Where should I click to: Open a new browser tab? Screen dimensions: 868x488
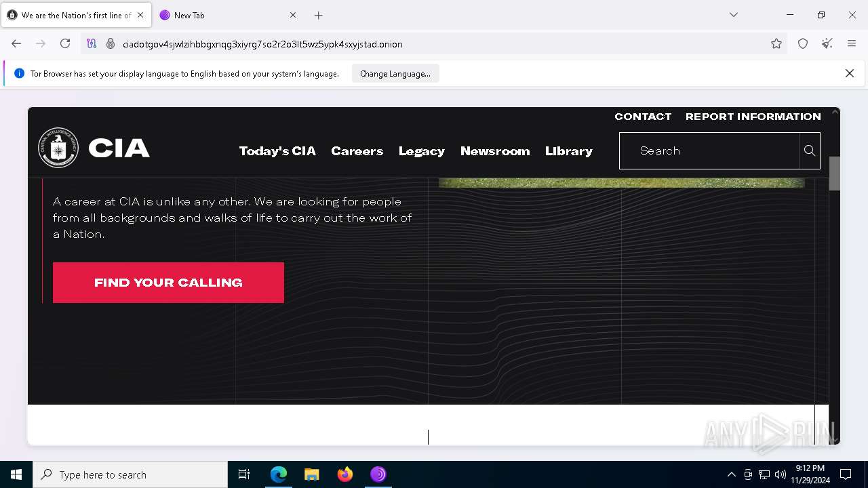[x=319, y=15]
